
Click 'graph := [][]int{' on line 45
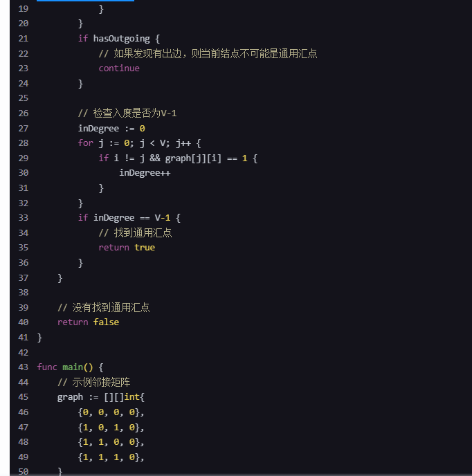(101, 397)
